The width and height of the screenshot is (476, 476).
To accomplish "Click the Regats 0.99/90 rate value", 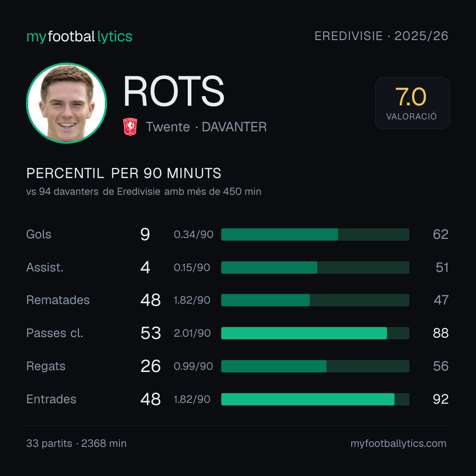I will click(193, 366).
